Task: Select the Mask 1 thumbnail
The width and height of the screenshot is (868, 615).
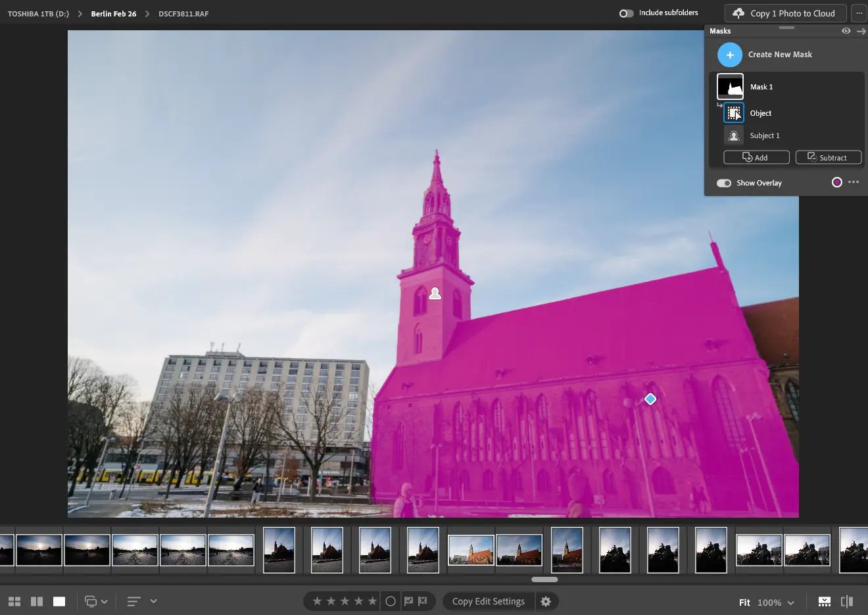Action: 730,87
